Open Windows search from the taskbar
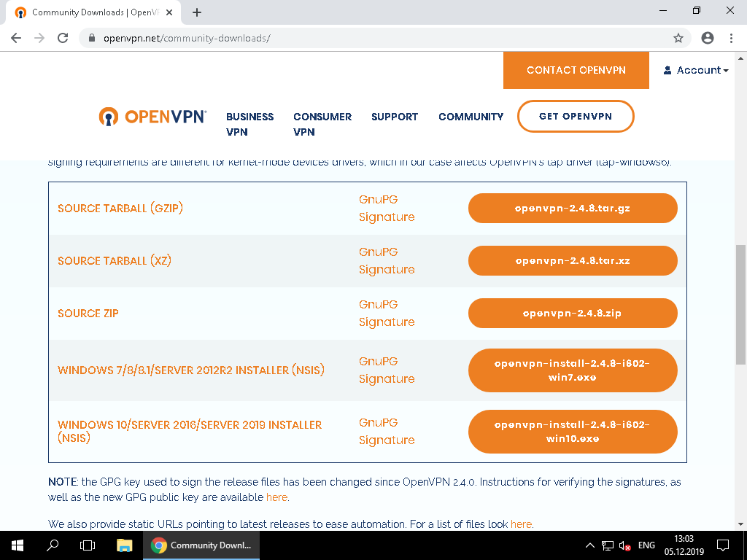Viewport: 747px width, 560px height. coord(53,545)
